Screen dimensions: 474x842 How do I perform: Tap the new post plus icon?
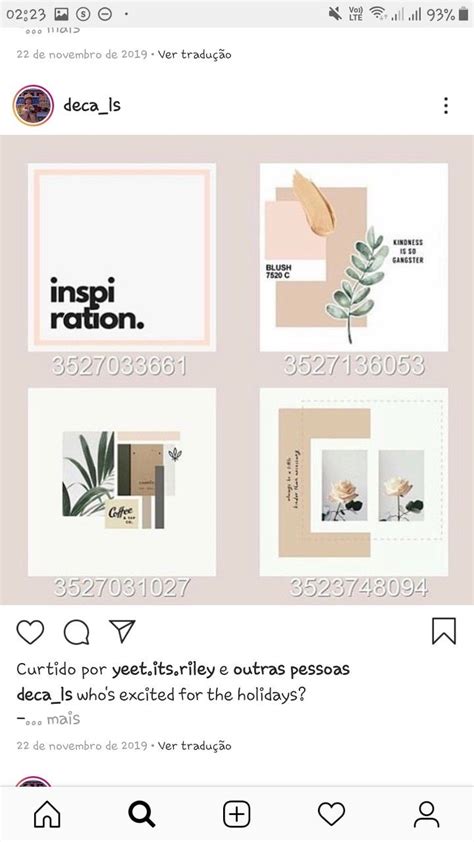(x=237, y=815)
